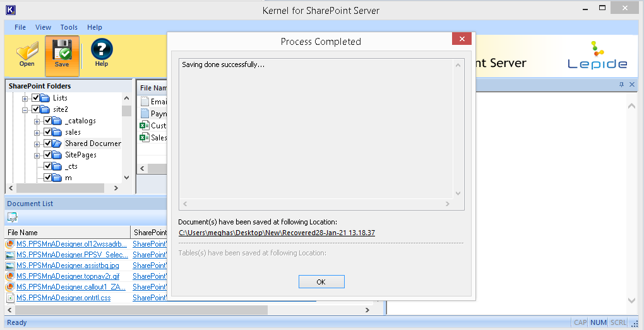
Task: Click OK in Process Completed dialog
Action: pyautogui.click(x=321, y=282)
